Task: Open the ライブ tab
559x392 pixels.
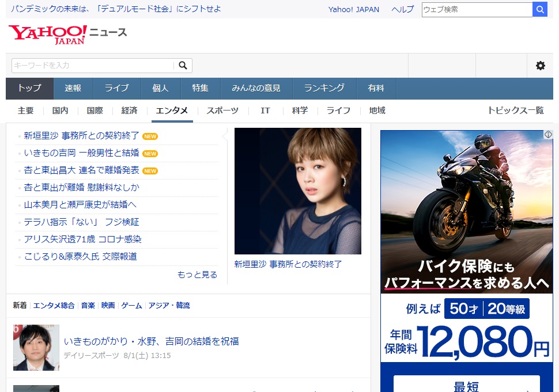Action: tap(117, 88)
